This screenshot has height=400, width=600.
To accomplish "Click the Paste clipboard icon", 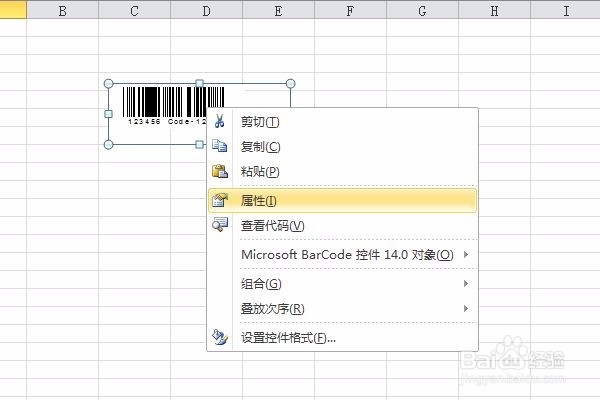I will point(220,171).
